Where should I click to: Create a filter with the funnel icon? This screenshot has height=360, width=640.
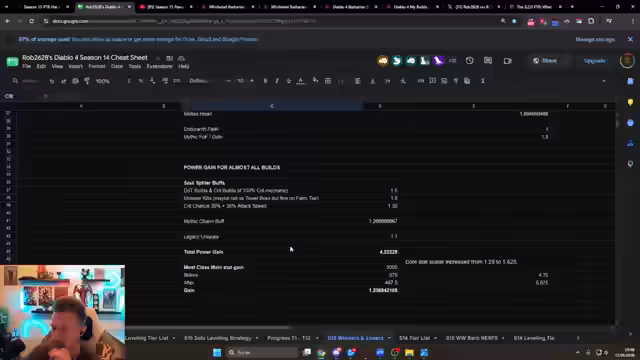(x=456, y=81)
